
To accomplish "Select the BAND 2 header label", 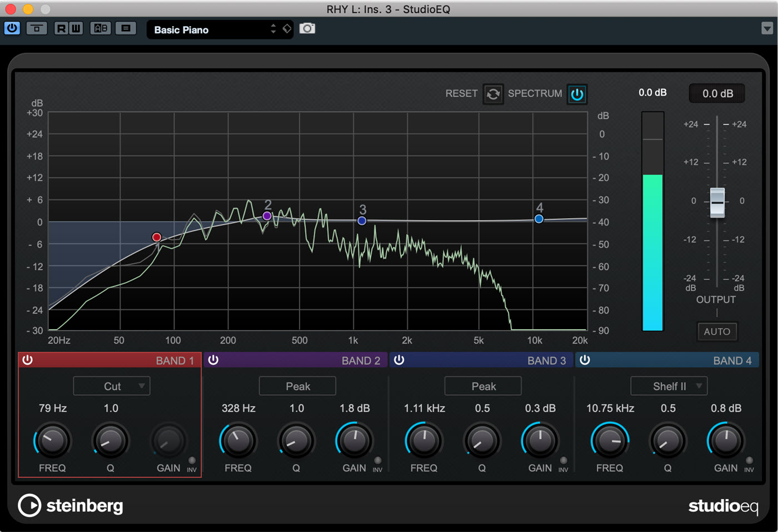I will 361,361.
